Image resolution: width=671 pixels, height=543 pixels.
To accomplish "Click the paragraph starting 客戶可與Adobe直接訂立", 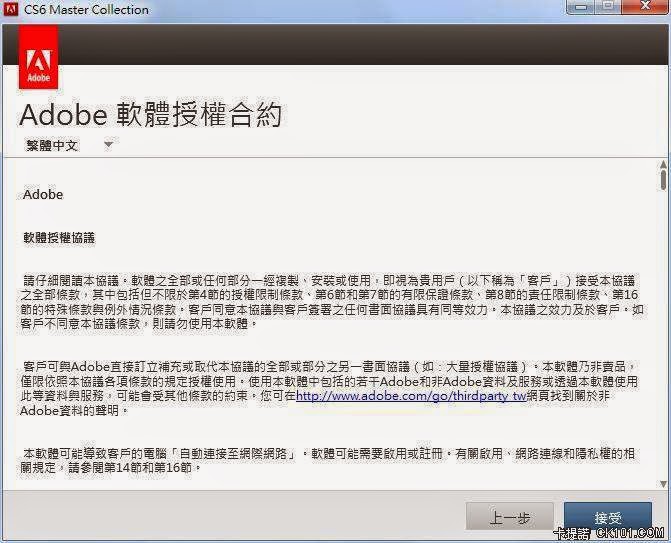I will [x=330, y=389].
